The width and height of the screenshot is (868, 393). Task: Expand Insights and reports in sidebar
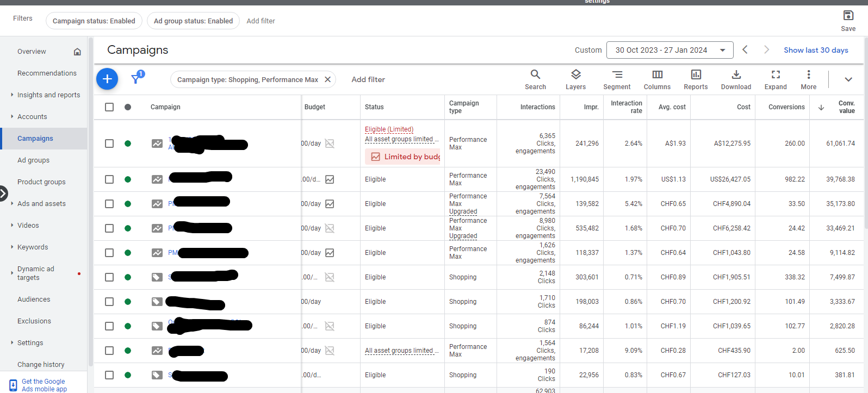[x=48, y=95]
